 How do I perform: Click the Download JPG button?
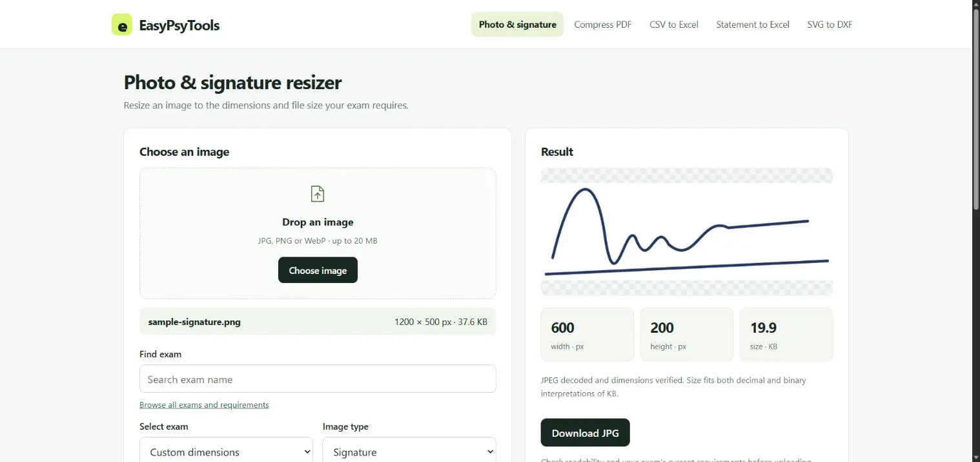(585, 433)
